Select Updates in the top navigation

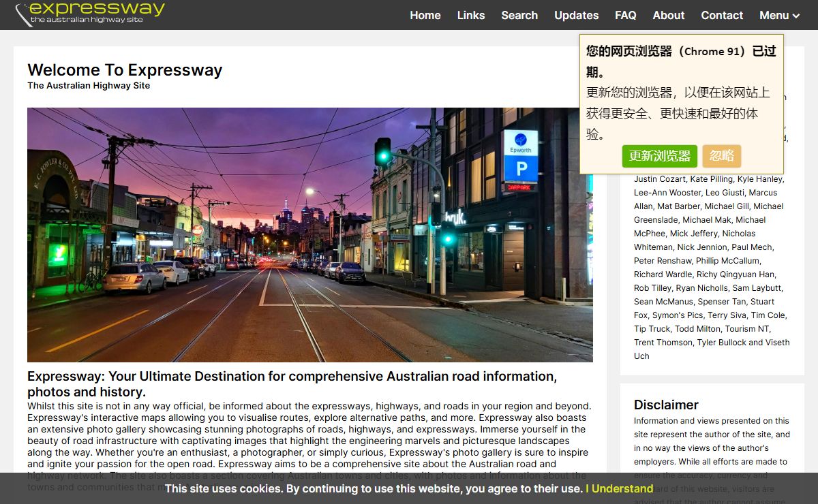[x=576, y=15]
